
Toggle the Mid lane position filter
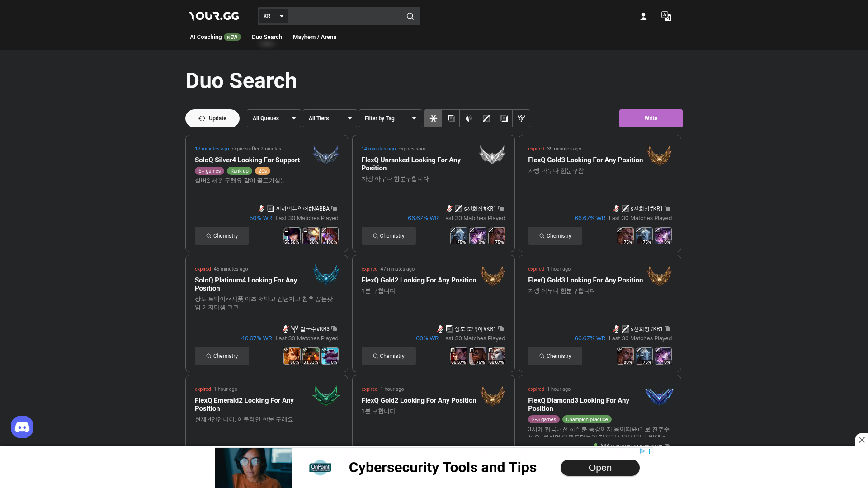486,118
